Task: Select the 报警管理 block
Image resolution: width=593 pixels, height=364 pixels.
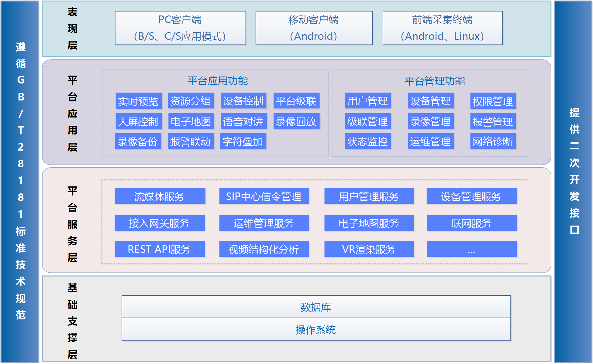Action: click(x=493, y=121)
